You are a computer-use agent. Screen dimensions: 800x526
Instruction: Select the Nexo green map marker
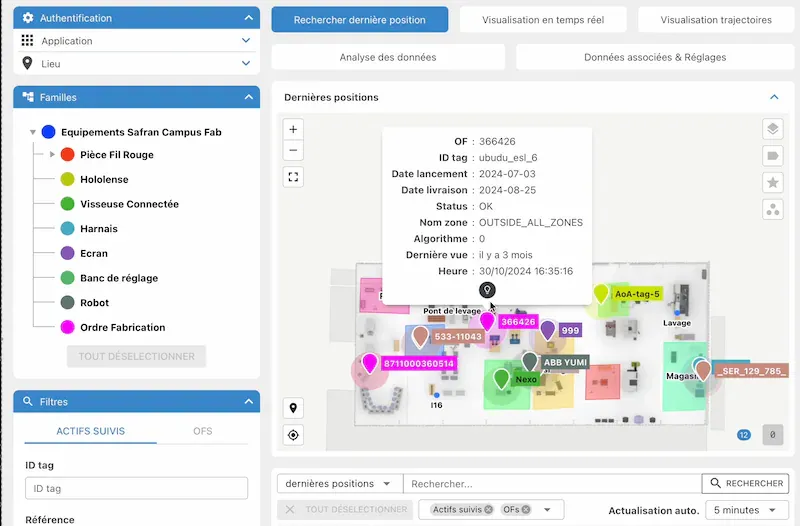[502, 379]
